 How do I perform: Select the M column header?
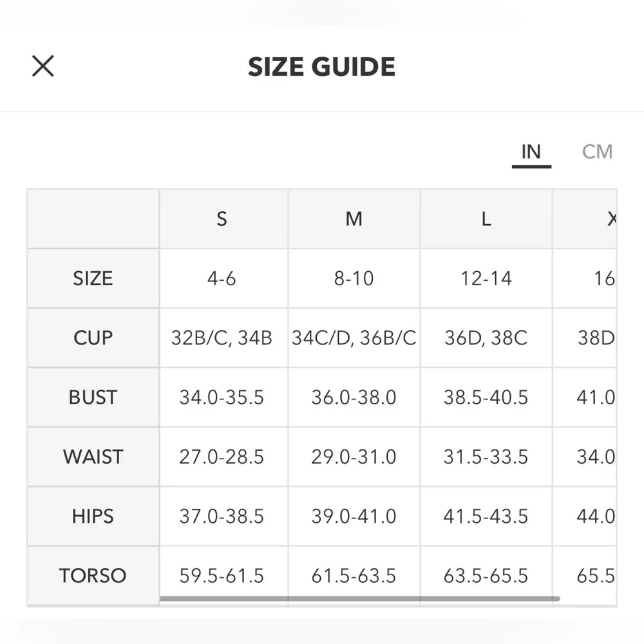(354, 219)
